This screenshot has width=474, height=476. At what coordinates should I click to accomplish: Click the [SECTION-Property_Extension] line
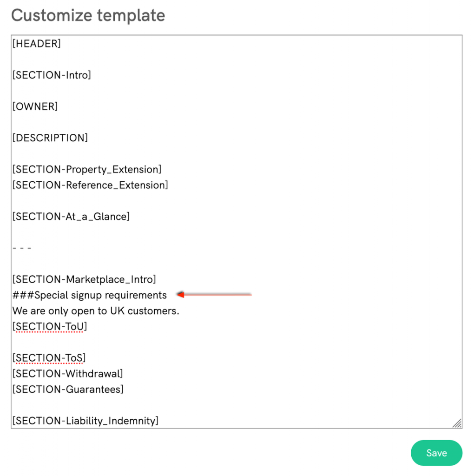pos(87,169)
